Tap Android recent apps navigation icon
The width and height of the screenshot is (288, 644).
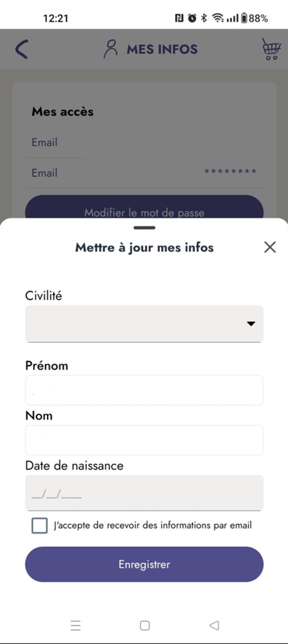[x=76, y=626]
